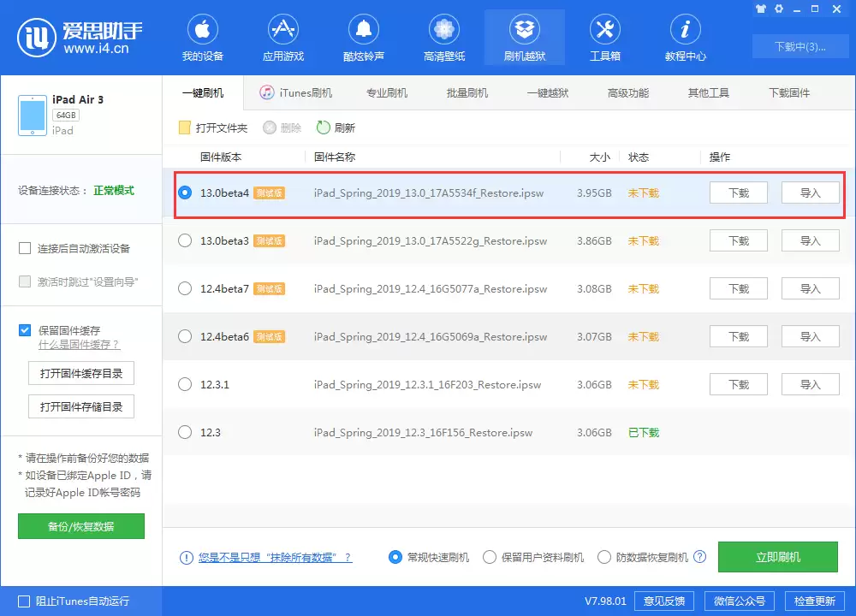Image resolution: width=856 pixels, height=616 pixels.
Task: Switch to 一键越狱 tab
Action: click(548, 92)
